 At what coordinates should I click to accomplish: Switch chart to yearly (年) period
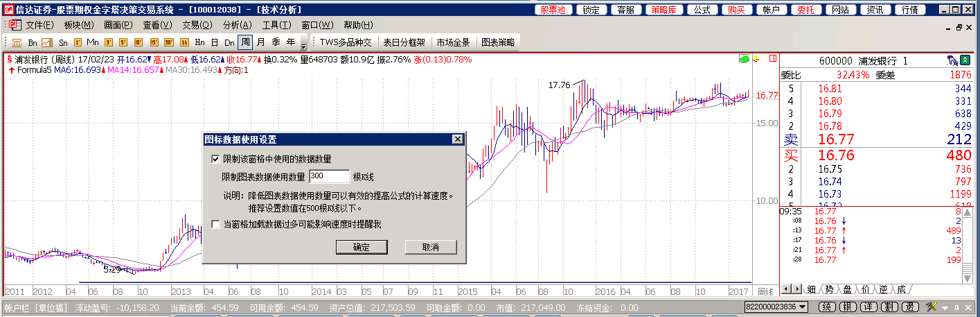tap(291, 42)
